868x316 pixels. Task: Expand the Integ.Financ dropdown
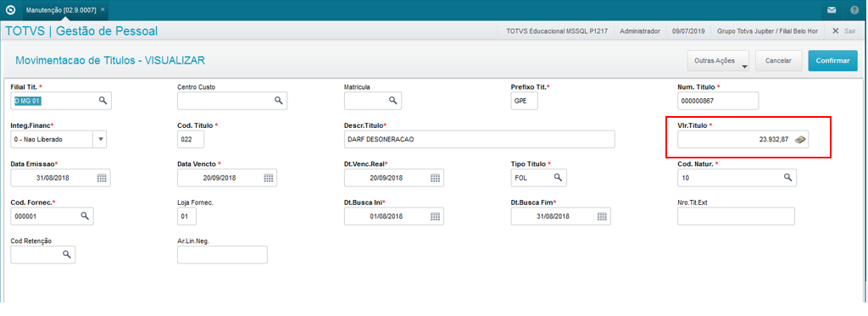pyautogui.click(x=100, y=140)
